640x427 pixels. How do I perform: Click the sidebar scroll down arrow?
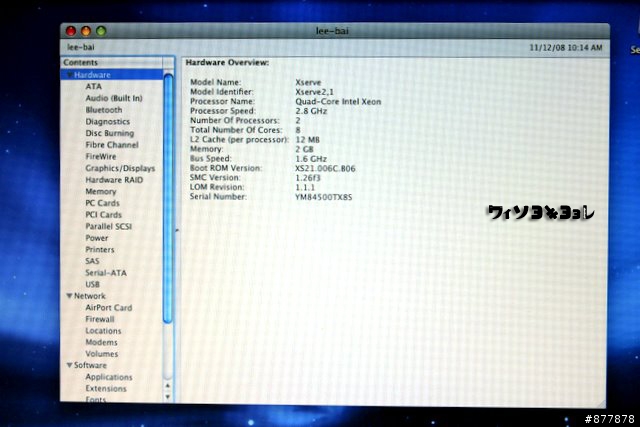coord(168,396)
